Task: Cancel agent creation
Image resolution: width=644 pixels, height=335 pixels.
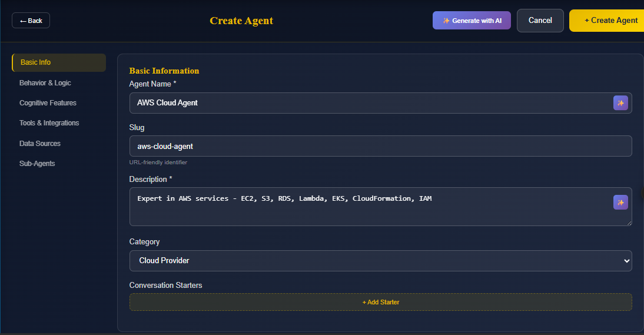Action: click(x=540, y=21)
